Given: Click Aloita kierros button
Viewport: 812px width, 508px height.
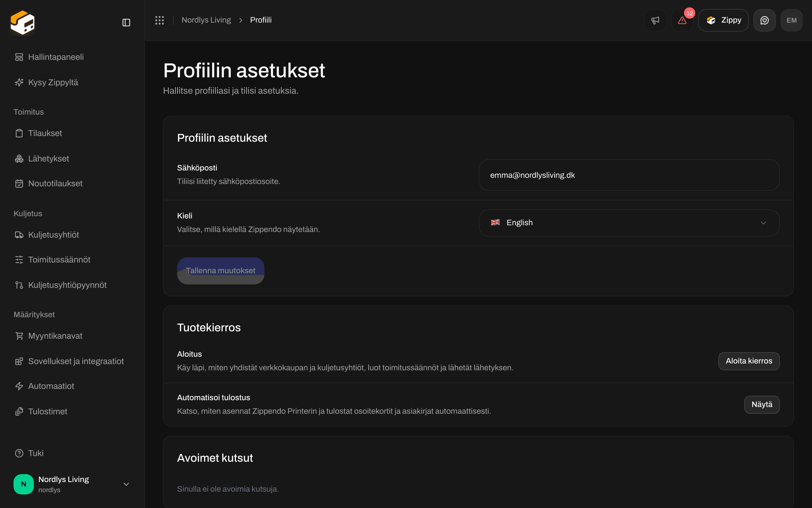Looking at the screenshot, I should [749, 361].
